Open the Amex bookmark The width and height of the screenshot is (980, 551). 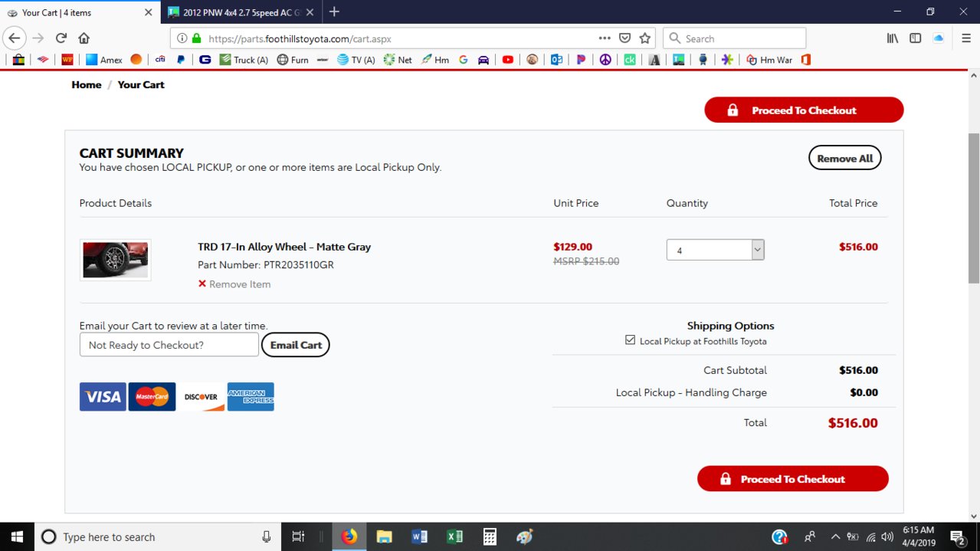tap(103, 60)
